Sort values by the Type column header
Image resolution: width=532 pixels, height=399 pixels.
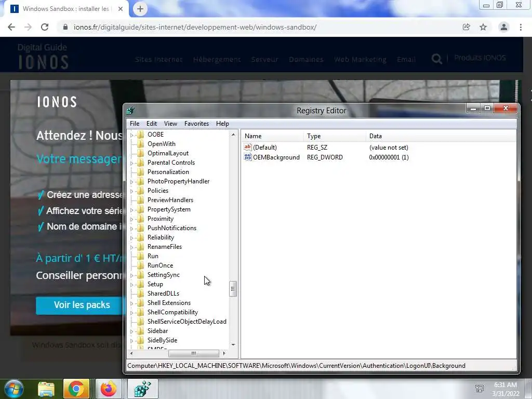tap(335, 136)
